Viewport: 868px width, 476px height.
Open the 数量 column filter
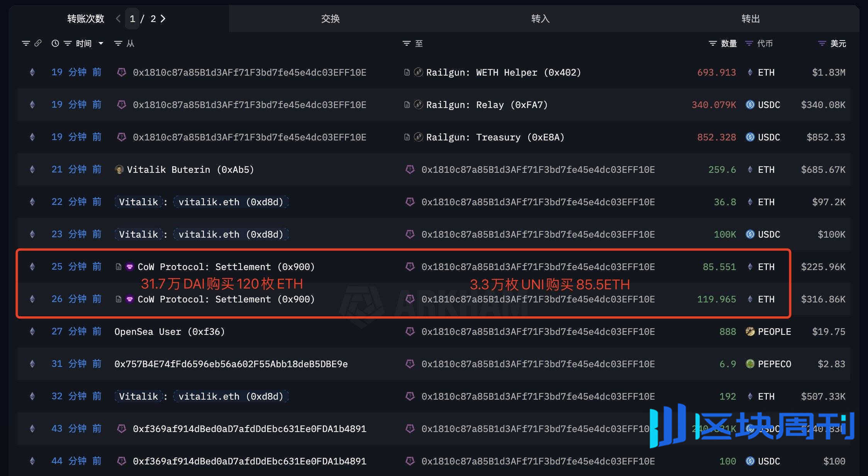713,43
